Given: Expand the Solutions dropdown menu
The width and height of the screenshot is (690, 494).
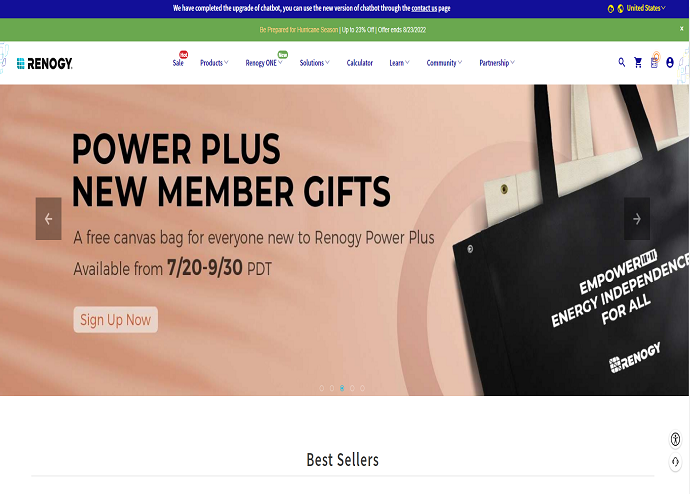Looking at the screenshot, I should pyautogui.click(x=314, y=63).
